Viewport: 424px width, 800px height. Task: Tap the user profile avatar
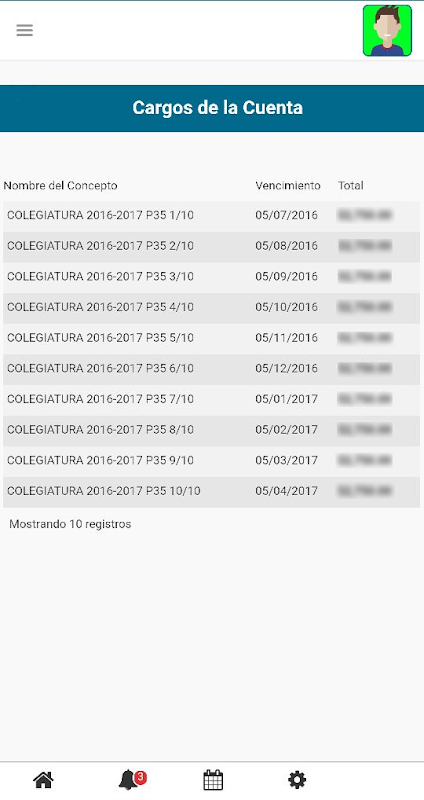[x=387, y=31]
